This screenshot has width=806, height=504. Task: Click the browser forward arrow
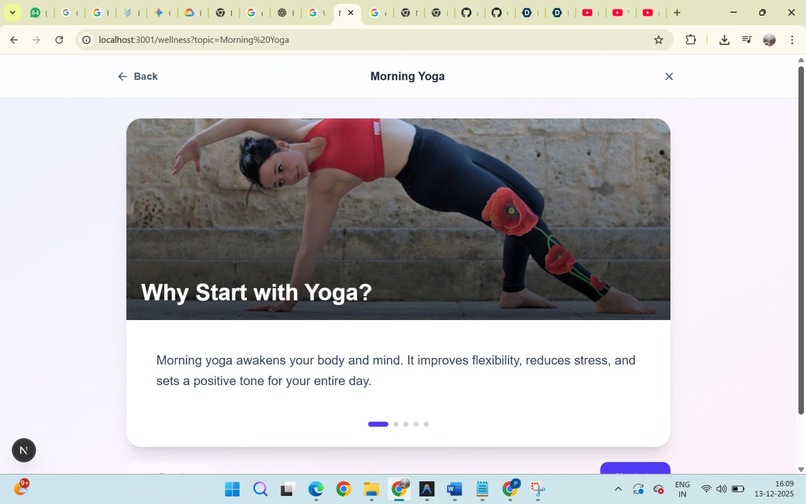(36, 40)
